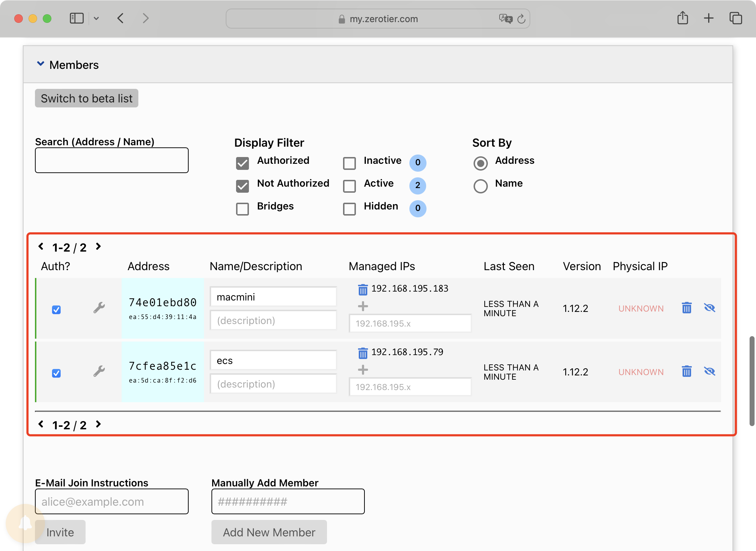The image size is (756, 551).
Task: Enable Inactive display filter
Action: click(349, 163)
